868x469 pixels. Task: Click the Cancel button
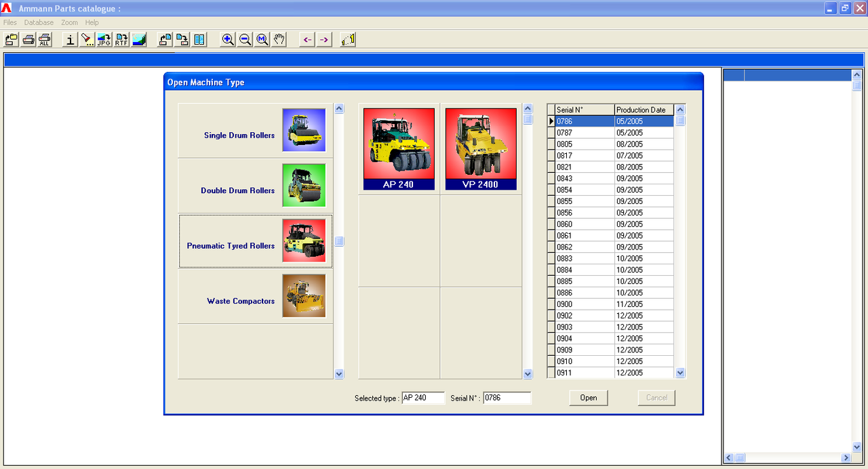(656, 398)
